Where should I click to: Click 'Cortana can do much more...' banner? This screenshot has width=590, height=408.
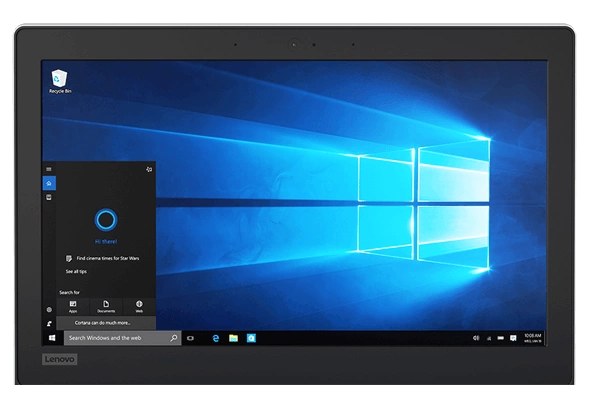106,323
